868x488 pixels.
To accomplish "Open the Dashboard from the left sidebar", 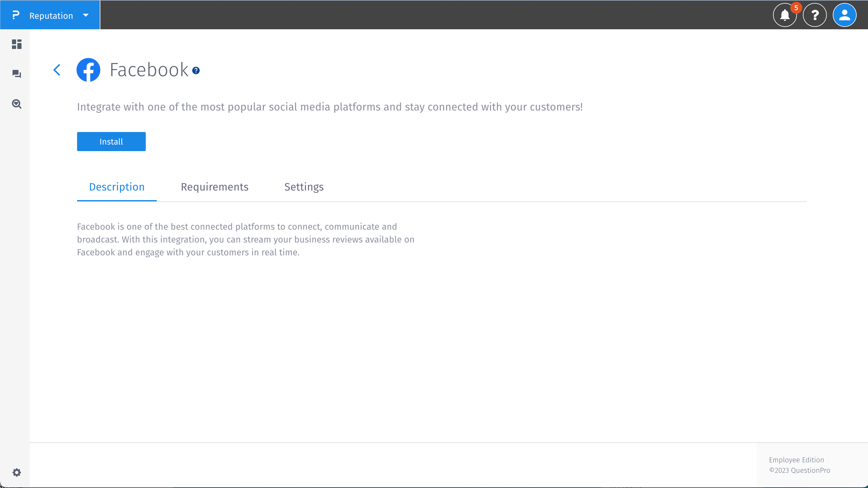I will click(x=16, y=44).
